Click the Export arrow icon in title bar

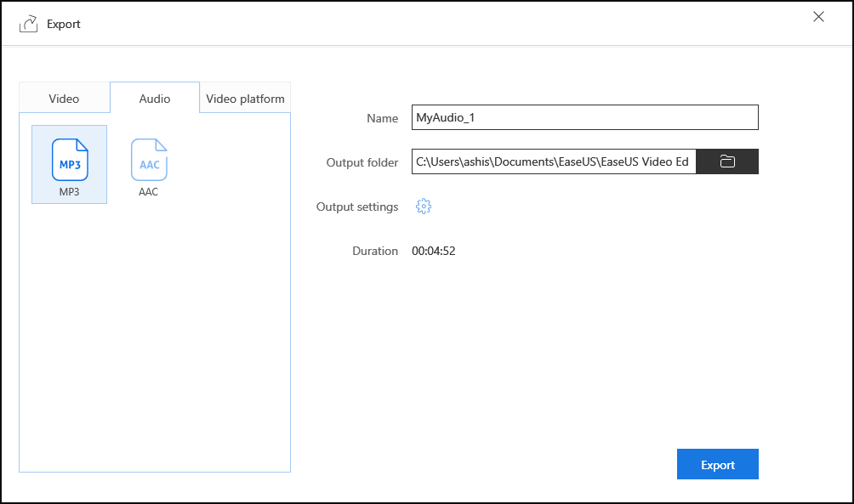coord(29,24)
